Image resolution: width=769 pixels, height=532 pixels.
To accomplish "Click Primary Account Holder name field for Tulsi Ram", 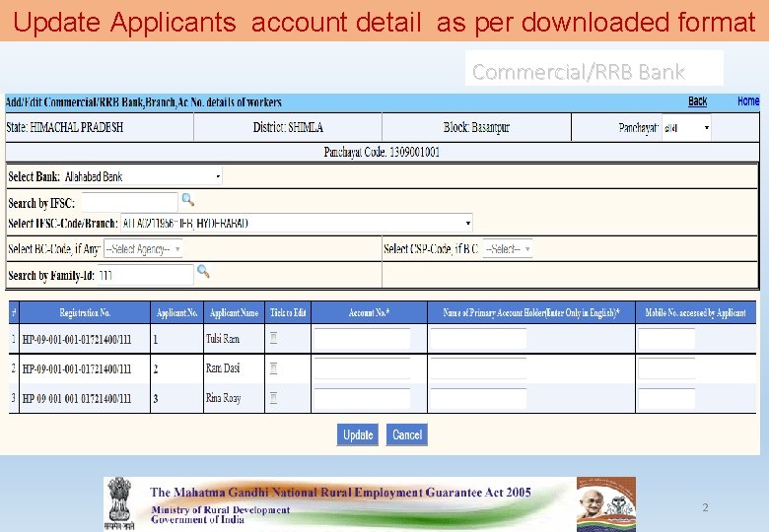I will [x=478, y=339].
